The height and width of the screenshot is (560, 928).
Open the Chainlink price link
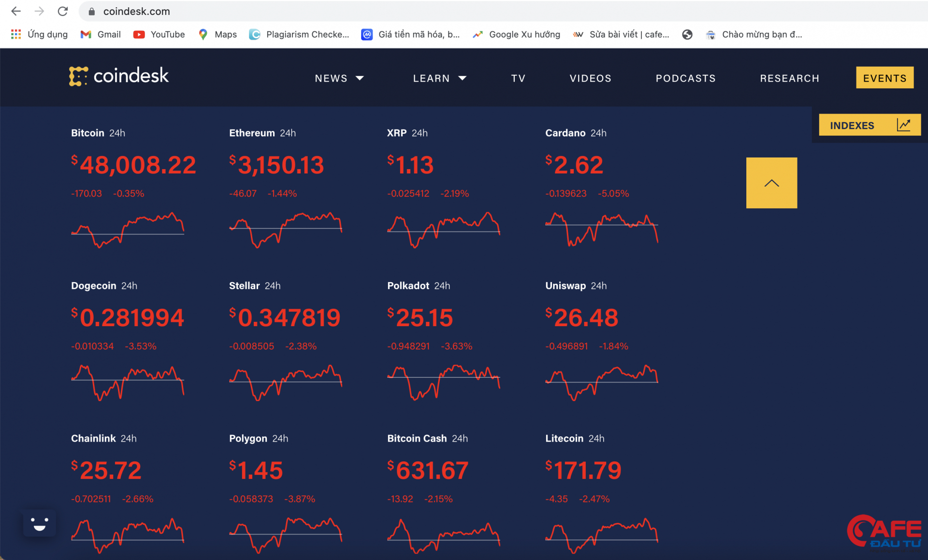click(x=93, y=438)
